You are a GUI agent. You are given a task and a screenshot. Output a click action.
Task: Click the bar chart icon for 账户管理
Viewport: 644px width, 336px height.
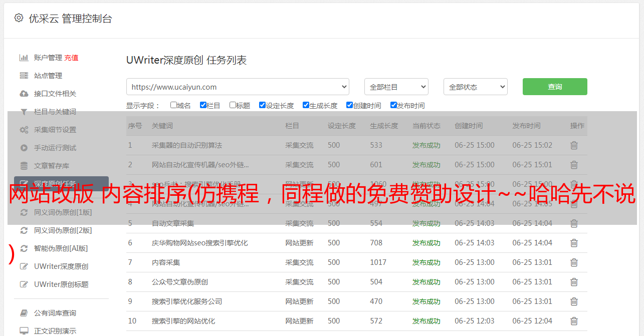point(24,58)
